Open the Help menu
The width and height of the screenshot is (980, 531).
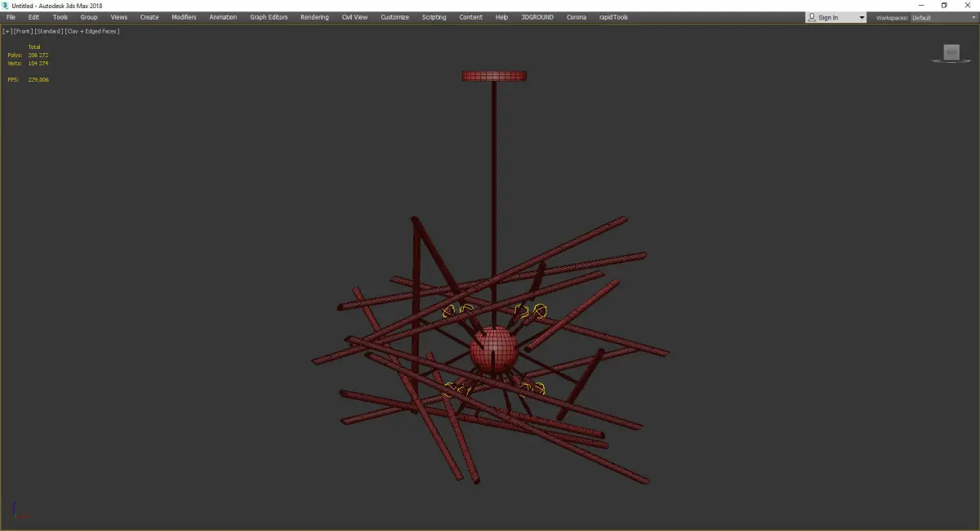click(501, 17)
